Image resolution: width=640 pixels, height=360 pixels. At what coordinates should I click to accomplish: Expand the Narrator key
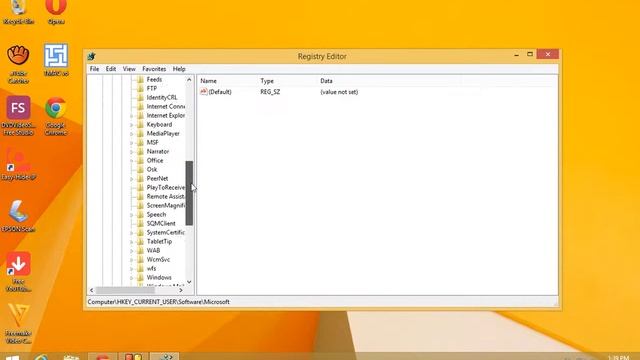coord(131,152)
